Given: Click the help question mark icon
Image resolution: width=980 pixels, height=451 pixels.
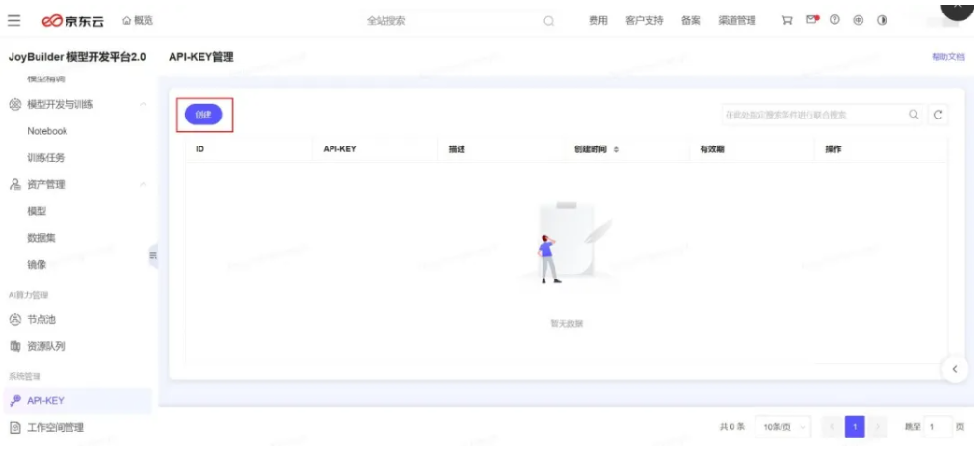Looking at the screenshot, I should coord(834,20).
